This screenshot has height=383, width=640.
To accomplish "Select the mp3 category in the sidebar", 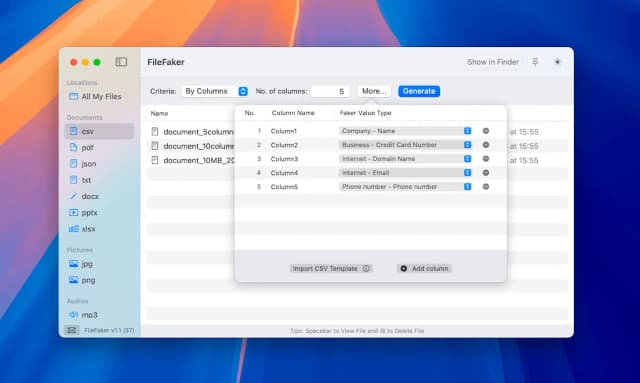I will [x=99, y=315].
